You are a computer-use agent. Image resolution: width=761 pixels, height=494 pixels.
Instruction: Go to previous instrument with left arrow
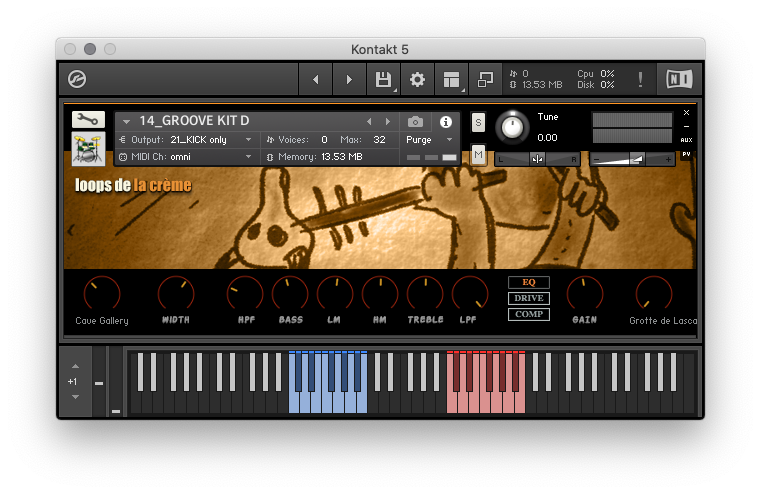pos(315,79)
